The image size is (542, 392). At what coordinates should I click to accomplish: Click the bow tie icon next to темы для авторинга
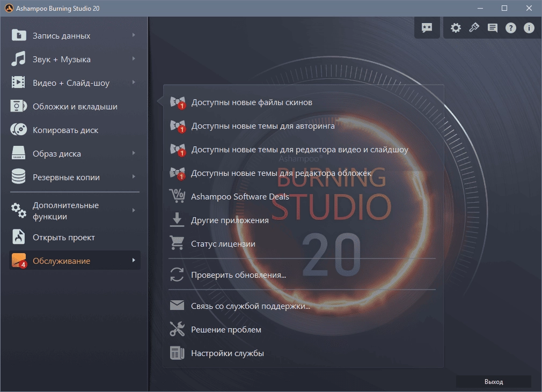pos(178,126)
